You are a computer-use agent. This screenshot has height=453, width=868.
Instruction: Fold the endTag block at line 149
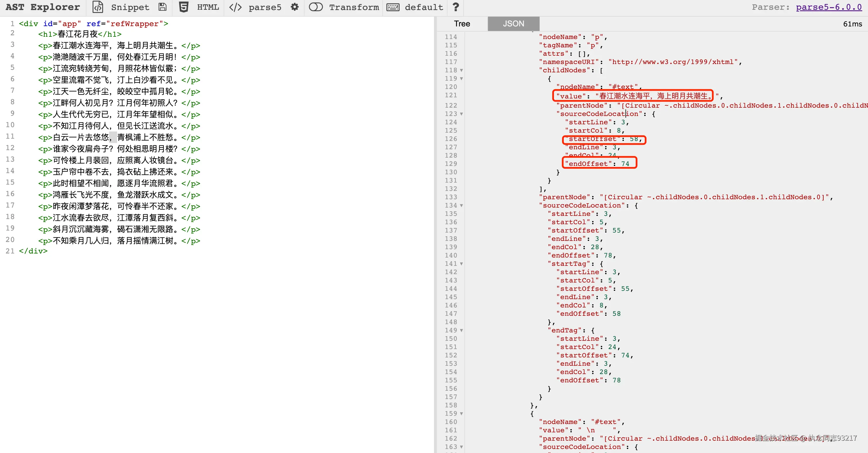pos(461,331)
